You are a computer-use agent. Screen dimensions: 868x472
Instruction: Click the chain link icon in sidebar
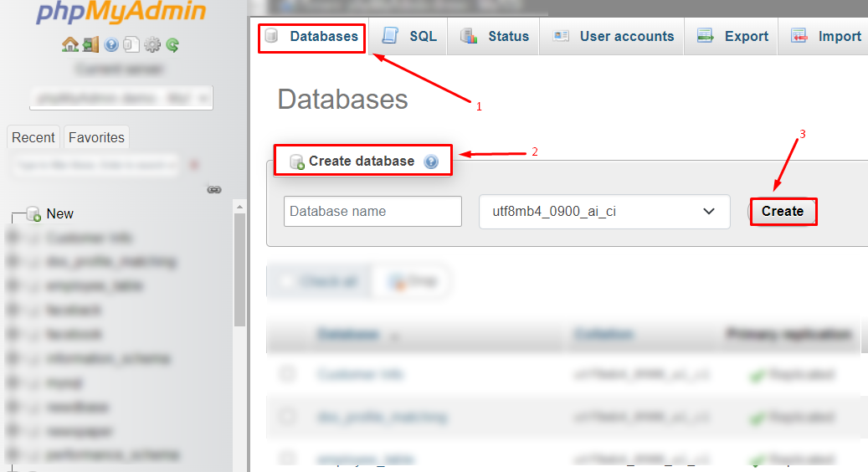214,190
